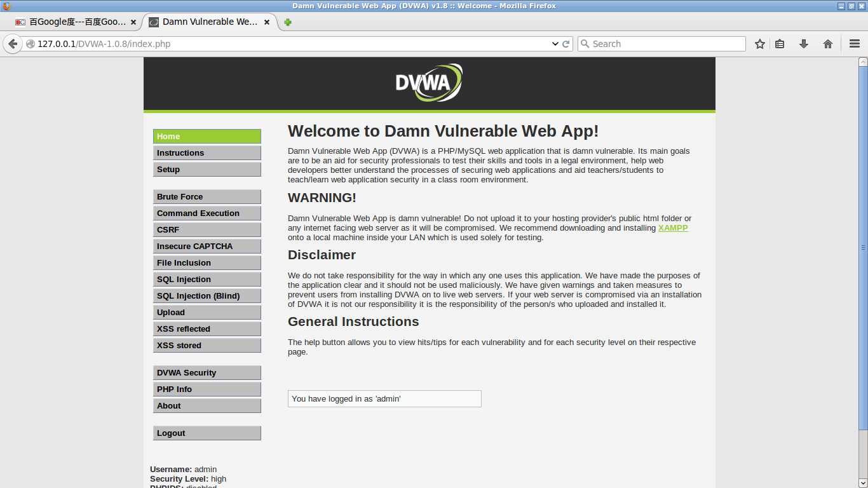The height and width of the screenshot is (488, 868).
Task: Bookmark this page with the star icon
Action: pyautogui.click(x=760, y=44)
